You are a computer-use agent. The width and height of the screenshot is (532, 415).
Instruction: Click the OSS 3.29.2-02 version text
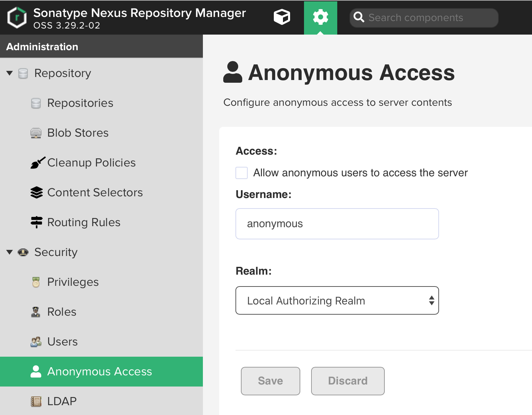[67, 26]
